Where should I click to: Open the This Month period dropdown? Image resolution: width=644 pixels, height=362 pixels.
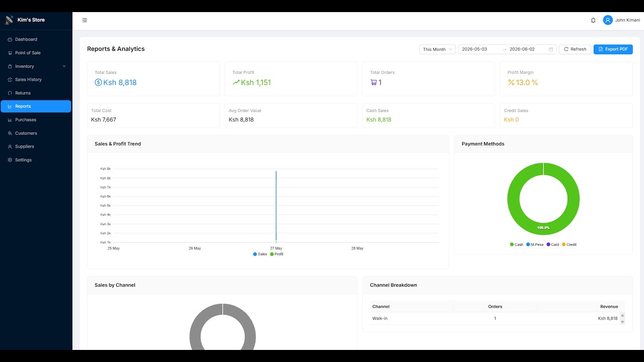pyautogui.click(x=437, y=49)
